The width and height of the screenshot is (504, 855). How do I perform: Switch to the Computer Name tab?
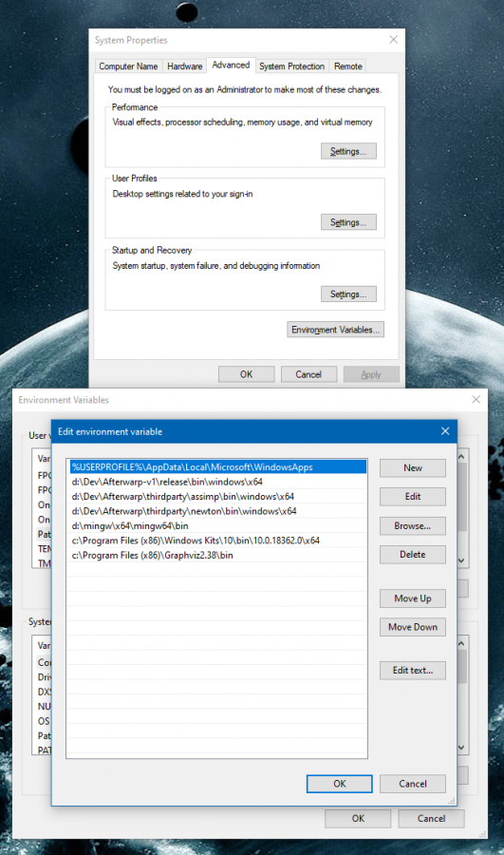(128, 66)
